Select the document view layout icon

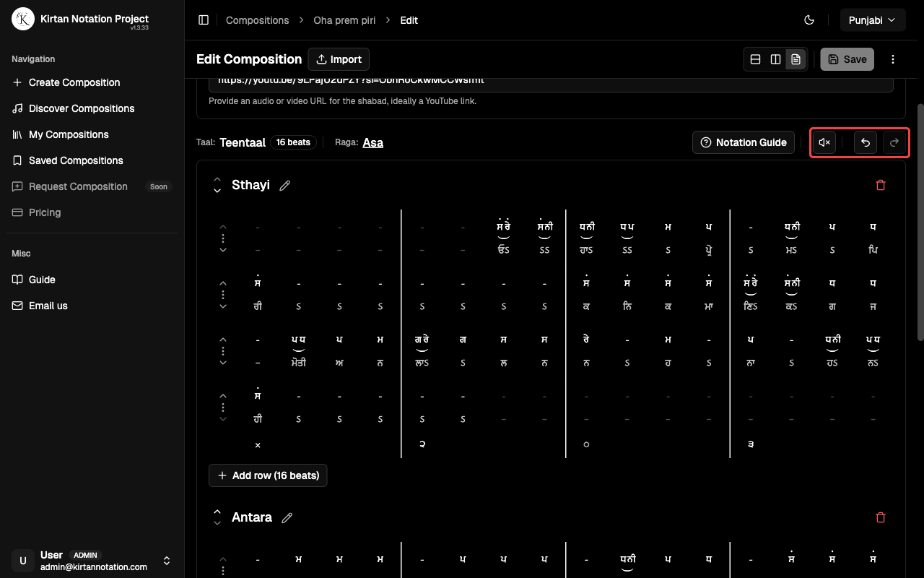coord(796,59)
